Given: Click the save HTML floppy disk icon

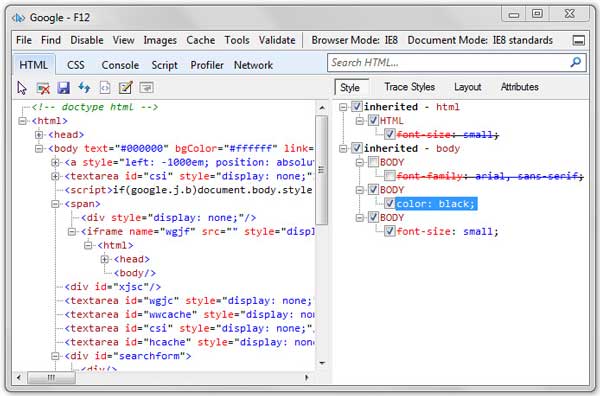Looking at the screenshot, I should click(64, 88).
